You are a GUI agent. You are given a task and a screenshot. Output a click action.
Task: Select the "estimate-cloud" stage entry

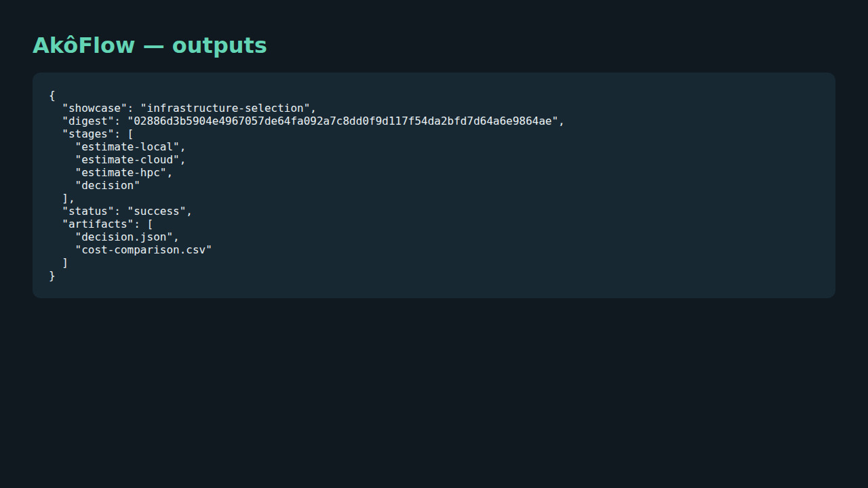127,160
